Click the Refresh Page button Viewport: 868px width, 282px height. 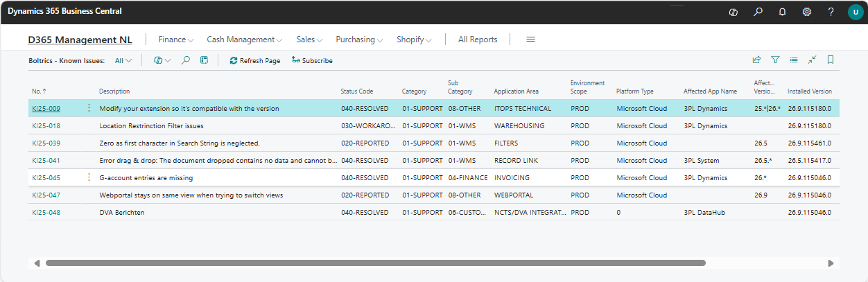(x=254, y=60)
